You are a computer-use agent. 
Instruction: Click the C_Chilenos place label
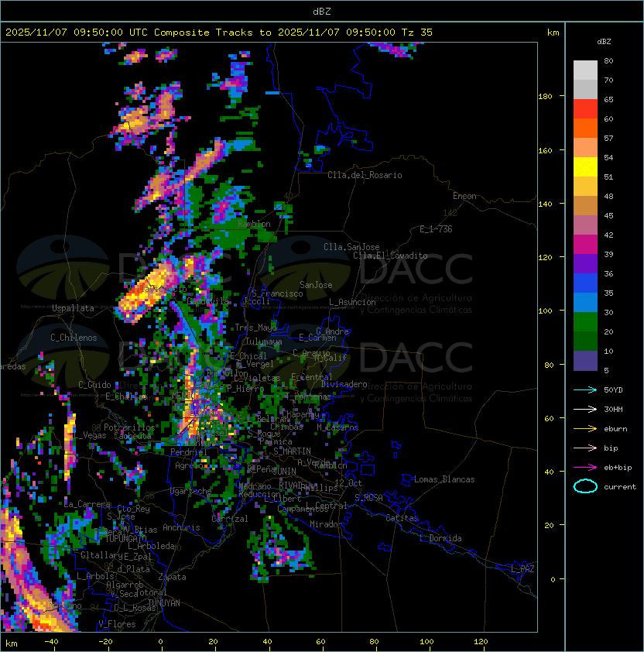click(x=74, y=338)
